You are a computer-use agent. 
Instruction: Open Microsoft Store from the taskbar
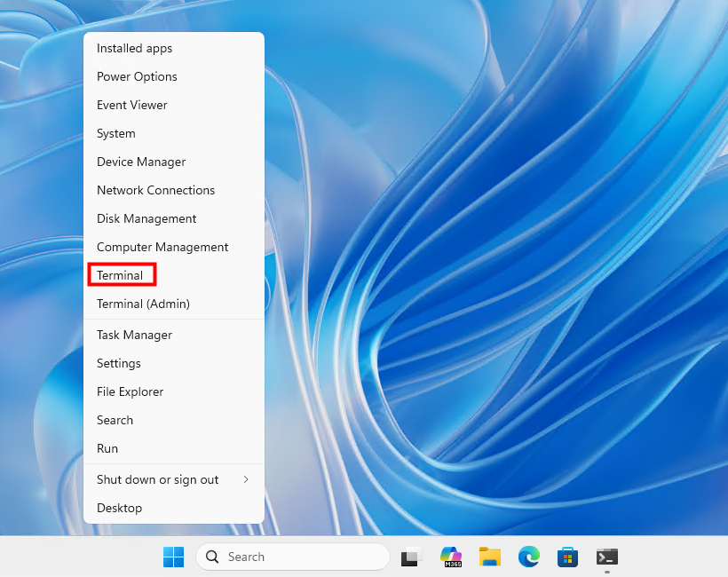tap(568, 557)
